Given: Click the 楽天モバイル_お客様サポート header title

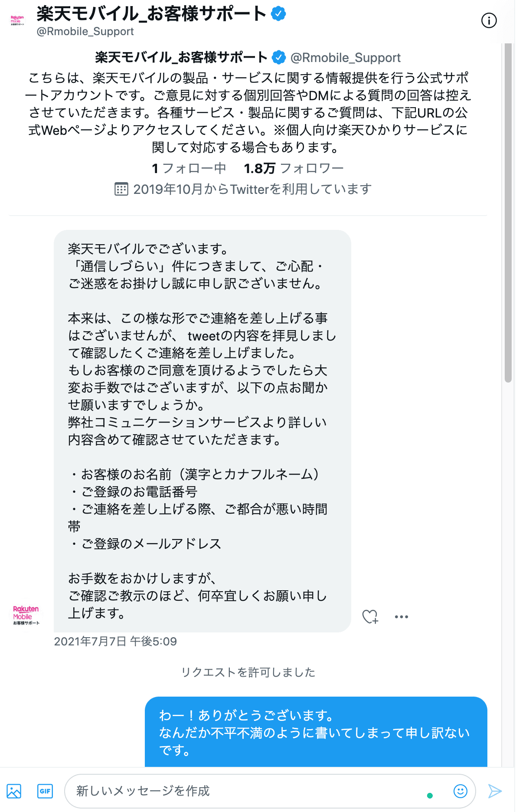Looking at the screenshot, I should (x=151, y=14).
